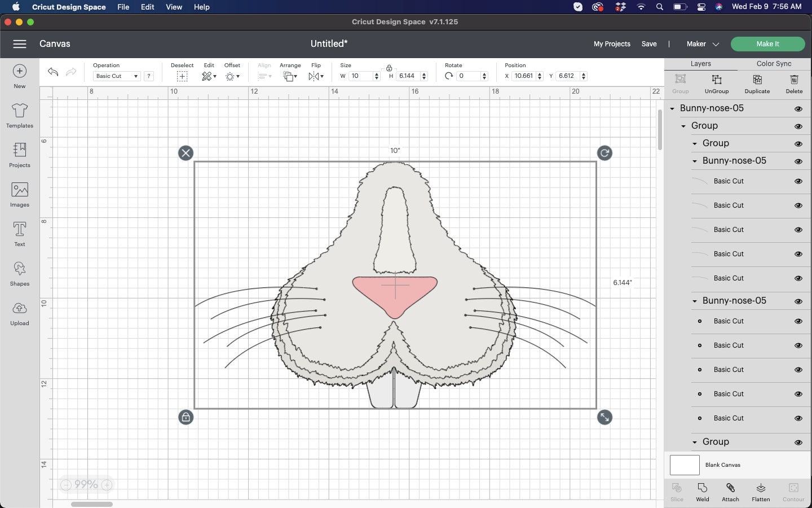Switch to the Color Sync tab

[x=774, y=64]
